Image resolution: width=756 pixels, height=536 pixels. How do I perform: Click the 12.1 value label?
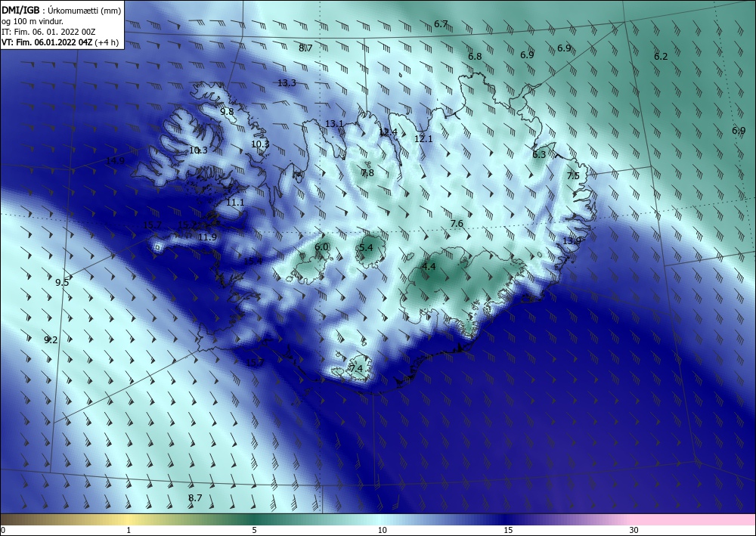click(x=423, y=139)
